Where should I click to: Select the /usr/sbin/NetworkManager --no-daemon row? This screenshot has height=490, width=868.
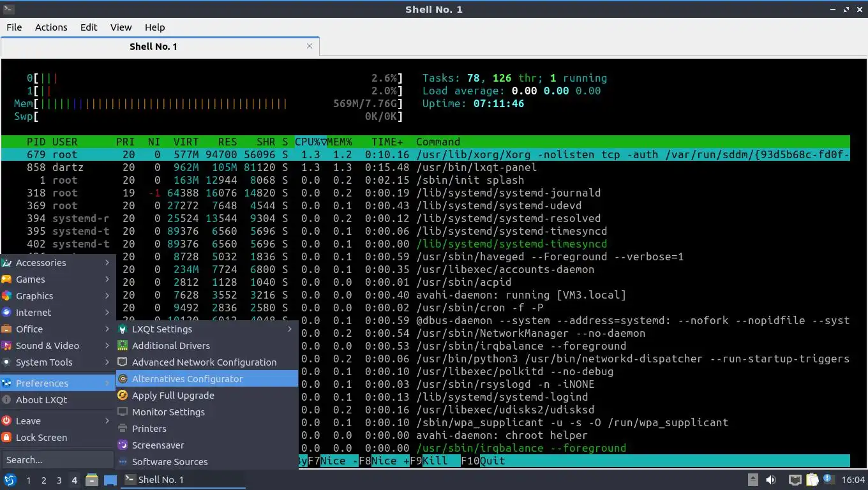[574, 333]
